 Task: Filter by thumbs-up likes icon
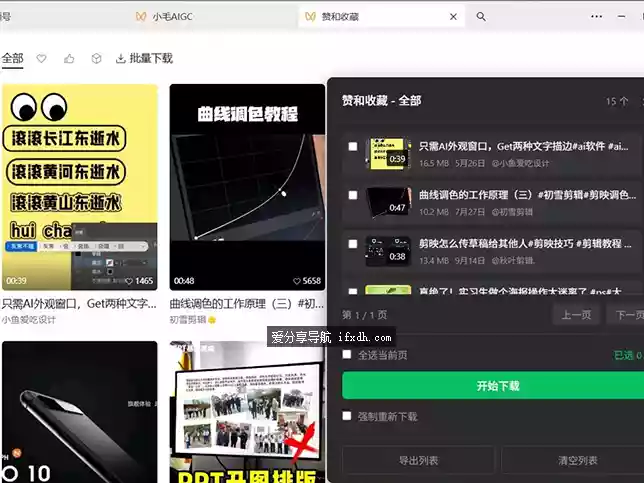69,59
